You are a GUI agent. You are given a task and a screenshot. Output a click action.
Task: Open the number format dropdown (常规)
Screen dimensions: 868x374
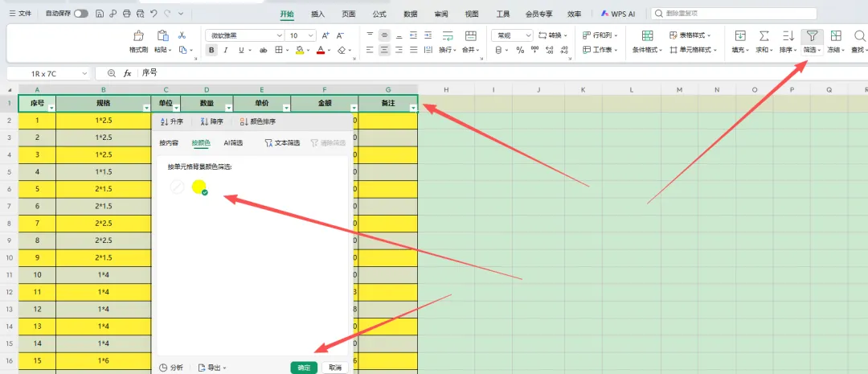pos(528,35)
